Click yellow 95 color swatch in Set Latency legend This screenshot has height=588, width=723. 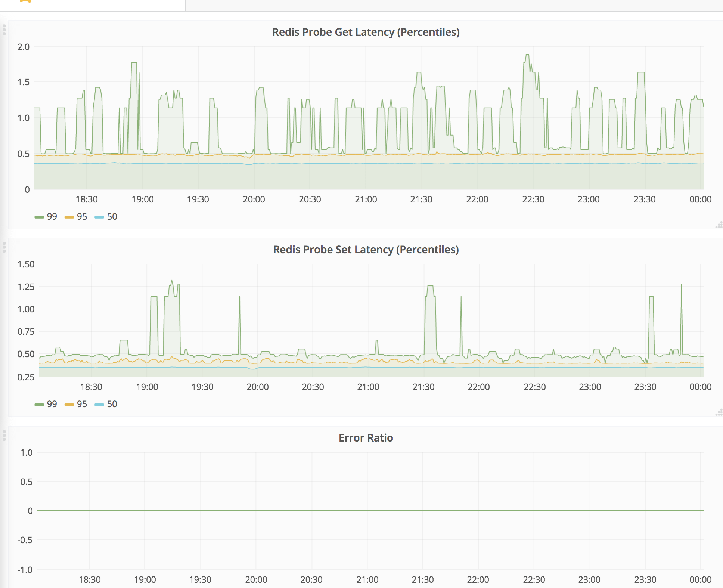click(69, 405)
